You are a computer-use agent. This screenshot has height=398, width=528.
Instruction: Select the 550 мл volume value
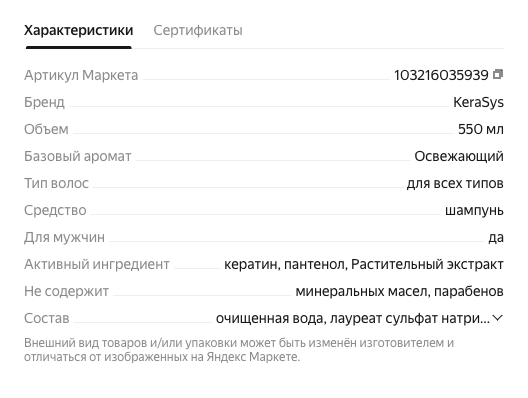click(x=481, y=129)
